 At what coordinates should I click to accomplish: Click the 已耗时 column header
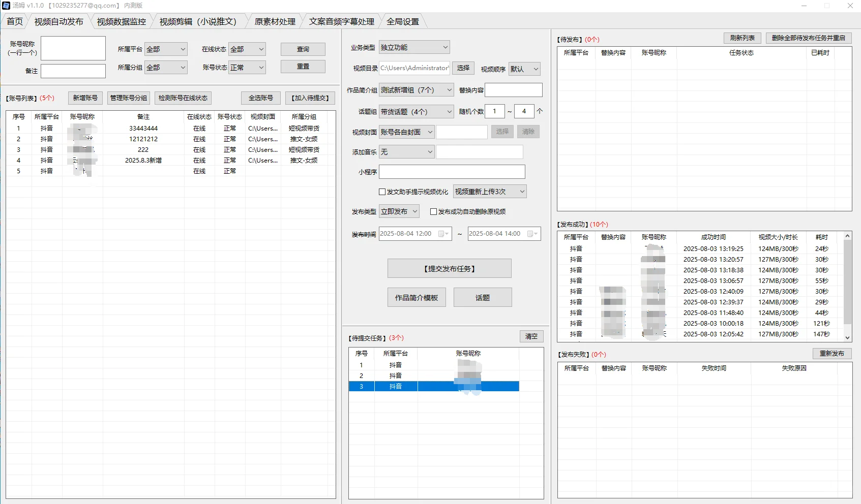(820, 53)
